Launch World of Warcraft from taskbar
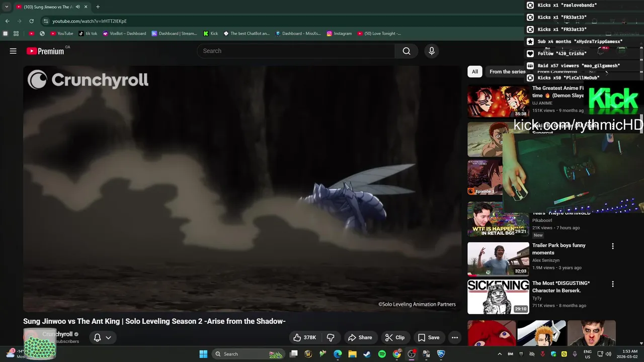This screenshot has width=644, height=362. coord(308,354)
